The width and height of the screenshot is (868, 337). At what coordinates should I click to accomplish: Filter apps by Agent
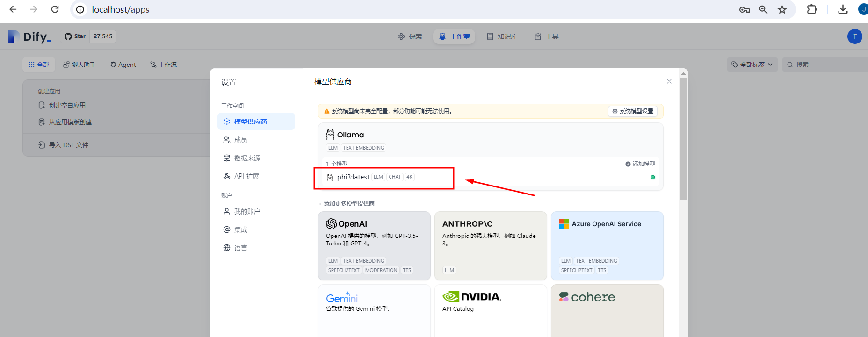123,65
